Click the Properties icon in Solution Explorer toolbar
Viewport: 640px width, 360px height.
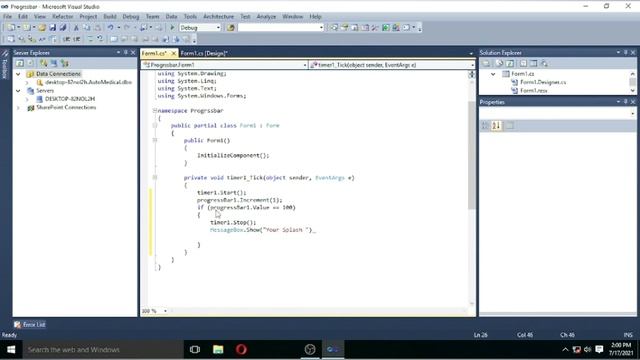point(486,63)
